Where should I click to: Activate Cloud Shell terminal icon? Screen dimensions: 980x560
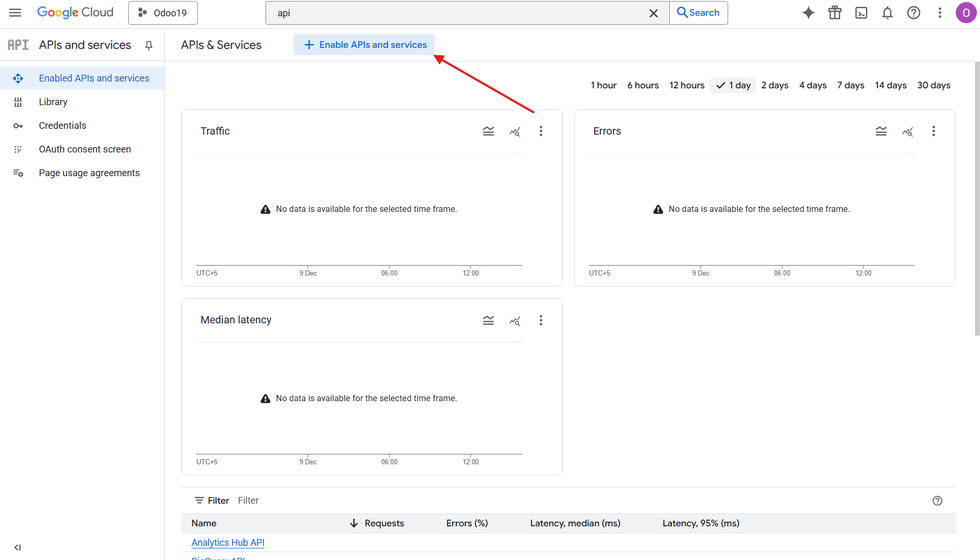tap(861, 13)
